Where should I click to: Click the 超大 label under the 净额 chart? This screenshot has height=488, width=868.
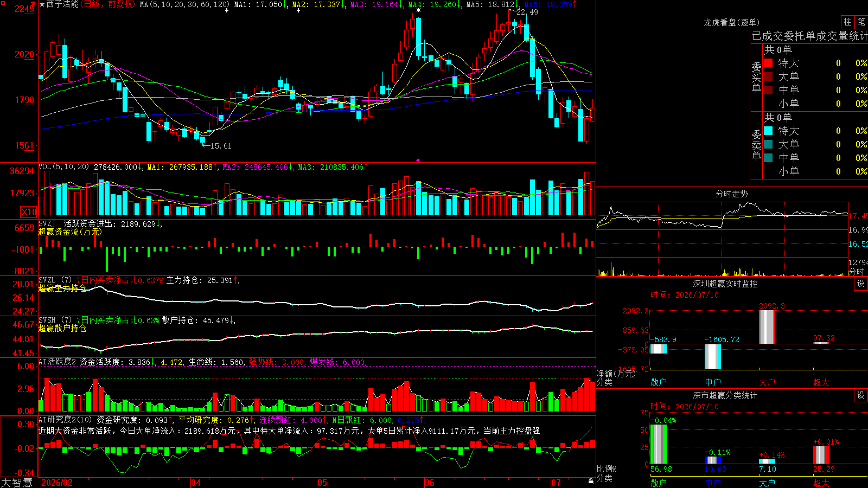821,382
